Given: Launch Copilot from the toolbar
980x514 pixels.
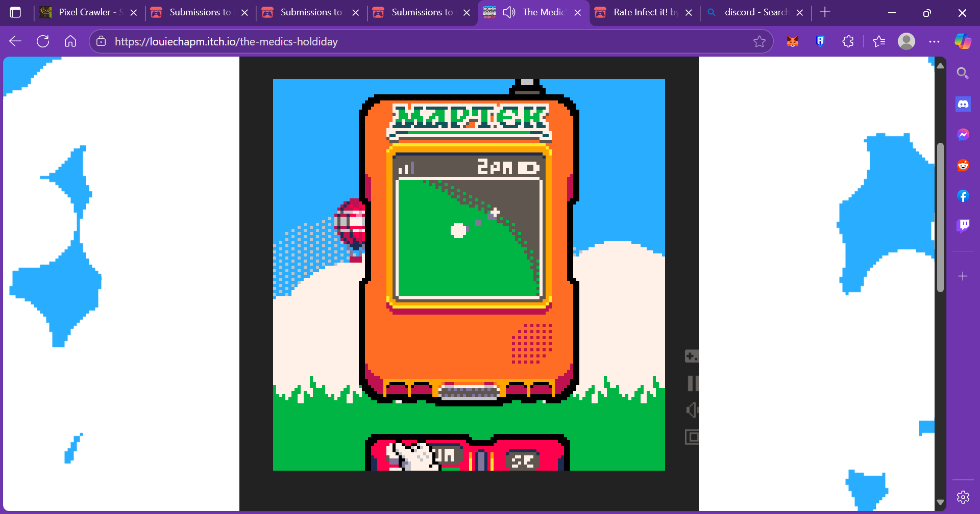Looking at the screenshot, I should tap(963, 41).
